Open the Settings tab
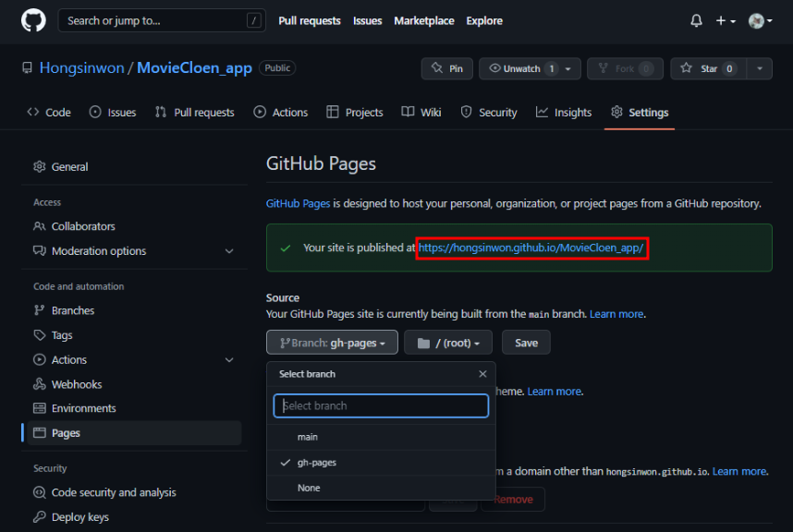The image size is (793, 532). coord(640,112)
